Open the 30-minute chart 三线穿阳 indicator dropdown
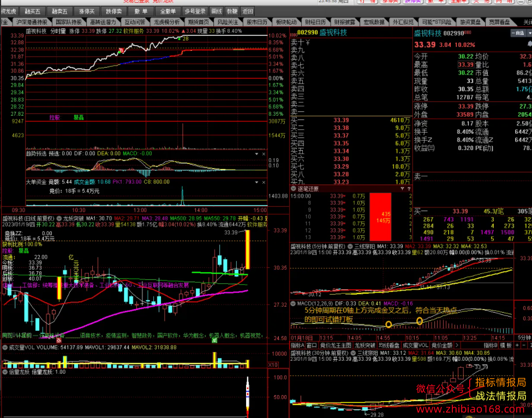The height and width of the screenshot is (418, 532). 353,353
